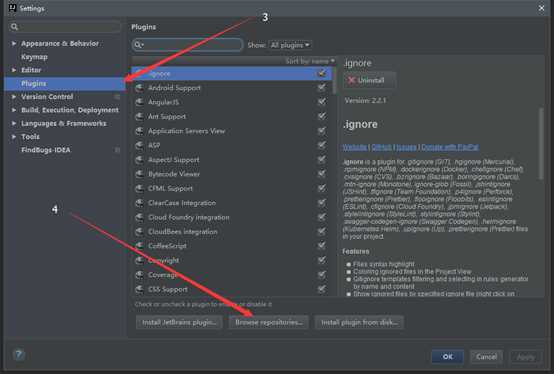Uninstall the .ignore plugin
554x374 pixels.
coord(370,80)
